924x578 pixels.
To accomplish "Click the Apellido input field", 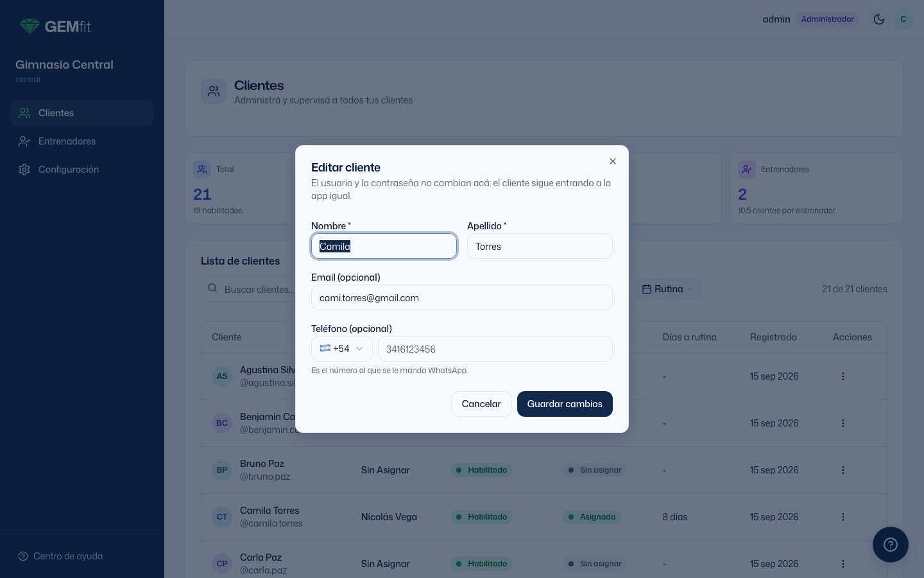I will (x=540, y=246).
